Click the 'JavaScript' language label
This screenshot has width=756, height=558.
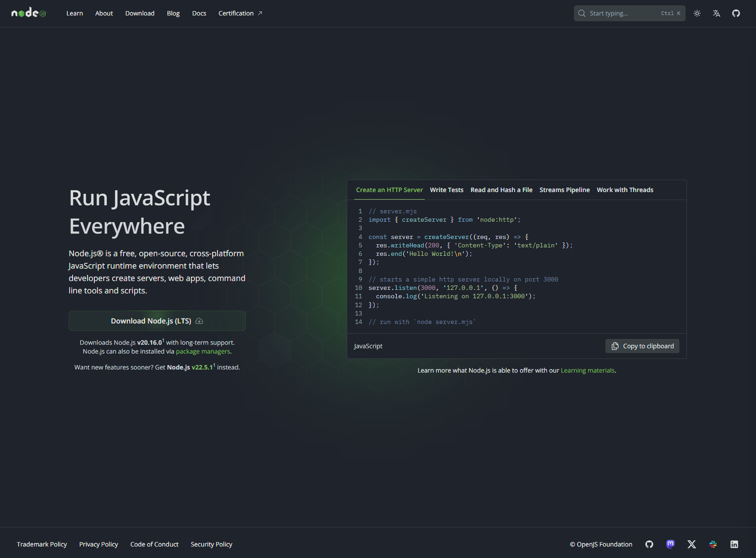tap(368, 346)
